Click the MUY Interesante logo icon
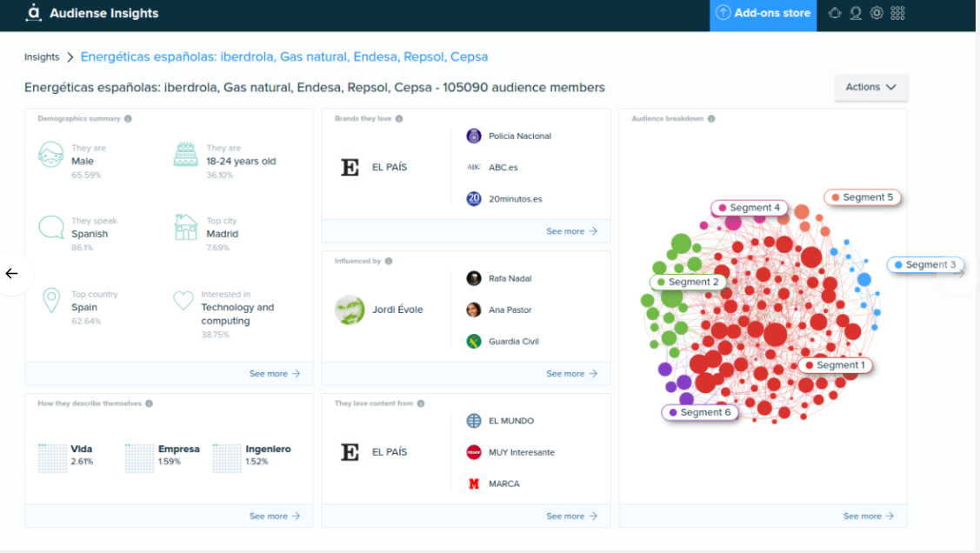This screenshot has width=980, height=553. (474, 452)
